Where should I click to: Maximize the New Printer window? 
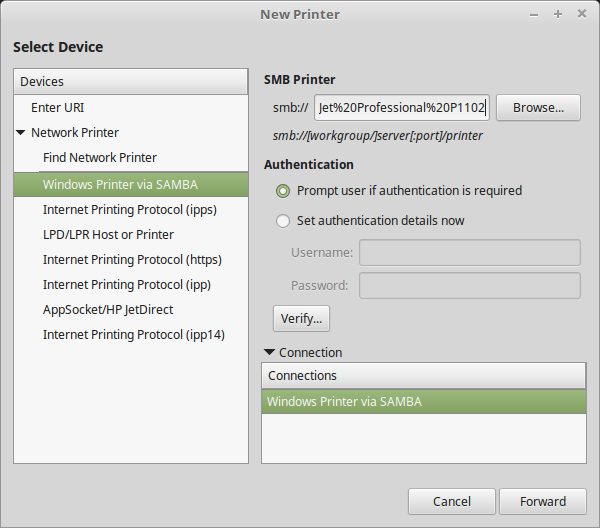point(557,14)
